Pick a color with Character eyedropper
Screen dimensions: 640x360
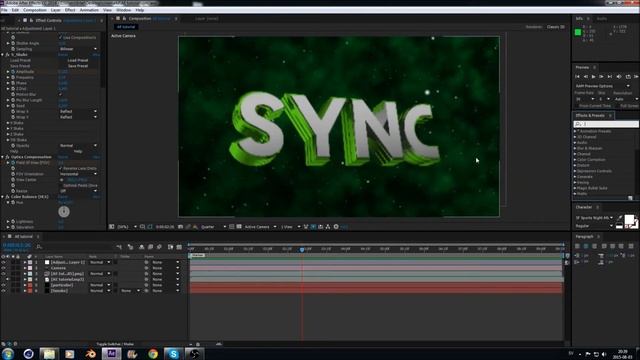[x=620, y=218]
